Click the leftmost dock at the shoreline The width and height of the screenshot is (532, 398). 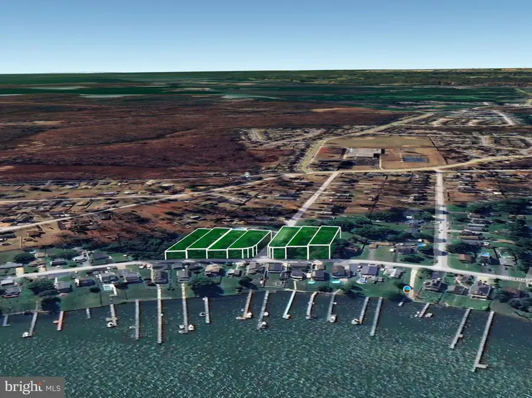tap(6, 320)
